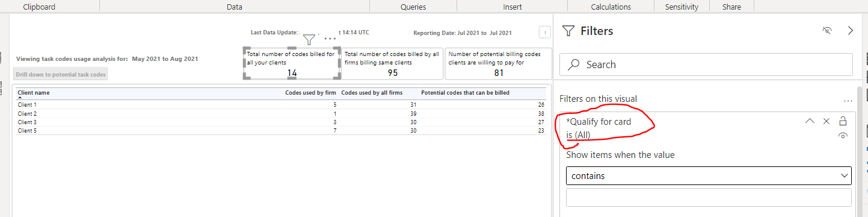Click the Clipboard ribbon group label
868x217 pixels.
38,7
